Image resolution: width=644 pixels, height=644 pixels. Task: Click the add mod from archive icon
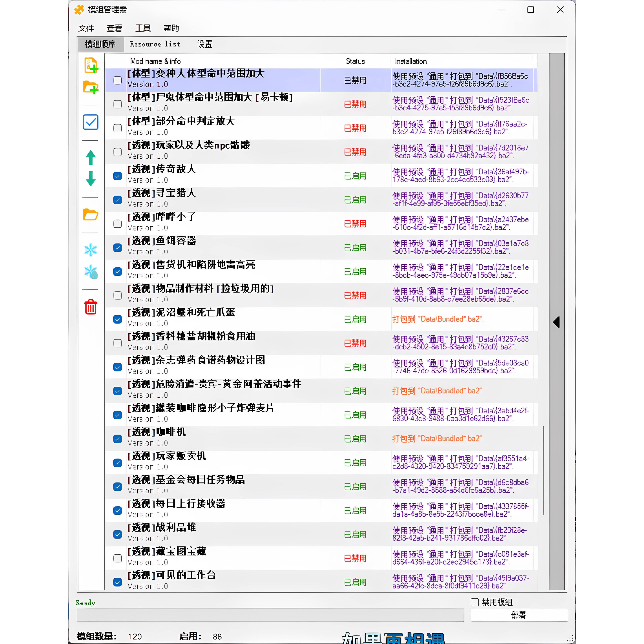[x=91, y=65]
